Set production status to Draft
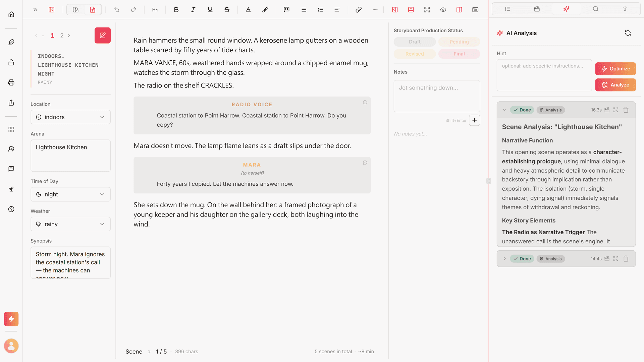644x362 pixels. pos(415,42)
